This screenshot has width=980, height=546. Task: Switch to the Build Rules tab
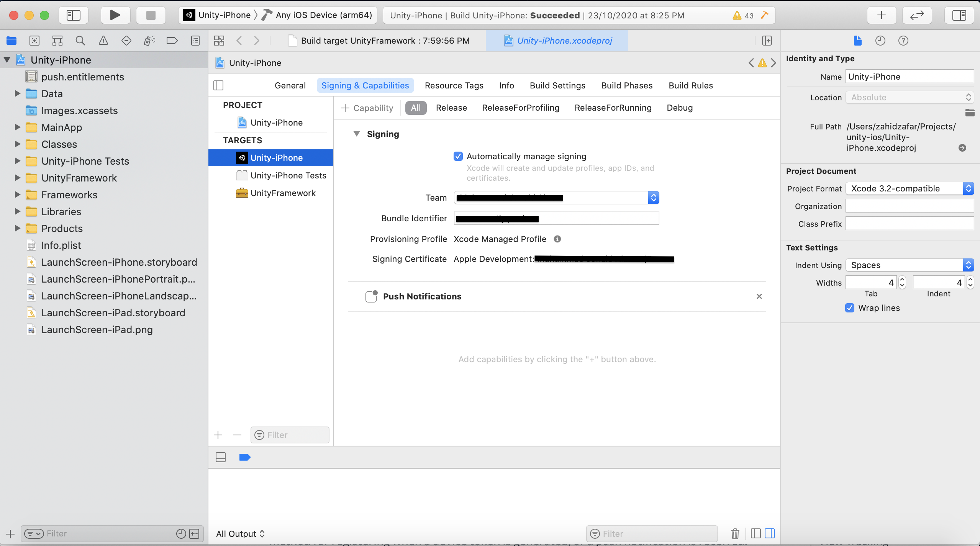point(691,85)
